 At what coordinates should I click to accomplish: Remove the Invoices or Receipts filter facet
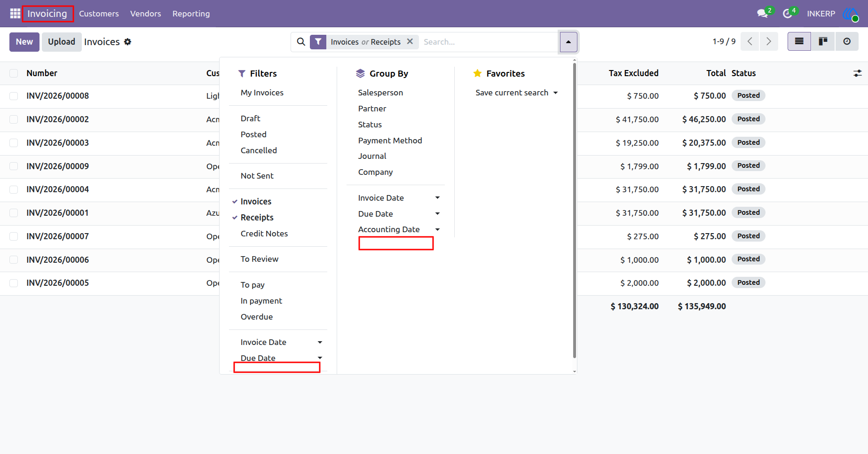click(x=410, y=41)
